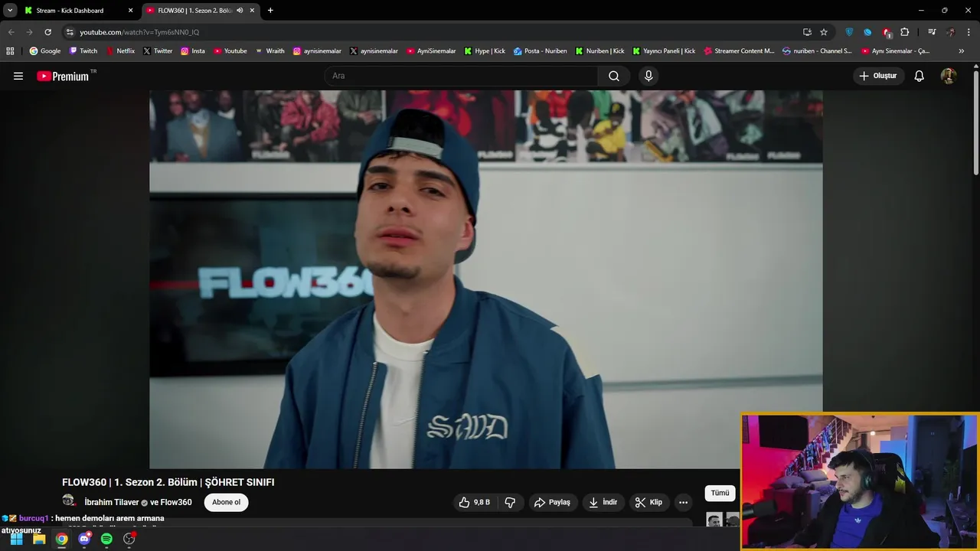The image size is (980, 551).
Task: Open Chrome extensions puzzle icon
Action: click(905, 32)
